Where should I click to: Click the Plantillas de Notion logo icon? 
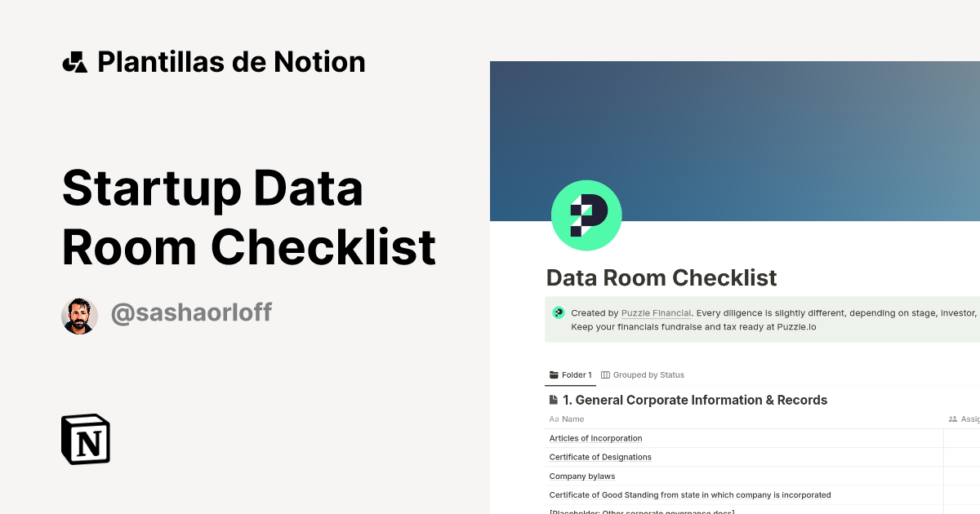[x=76, y=61]
